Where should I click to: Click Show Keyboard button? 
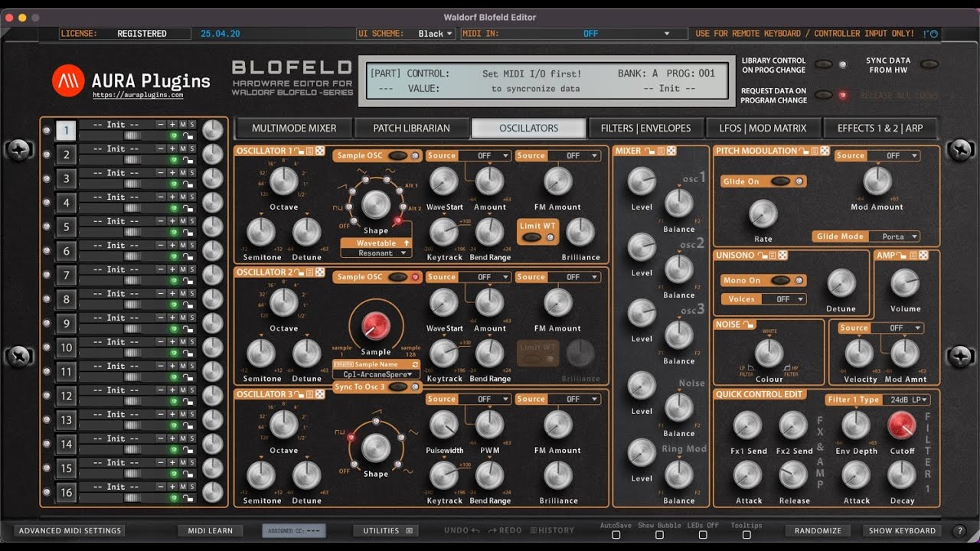pyautogui.click(x=902, y=530)
